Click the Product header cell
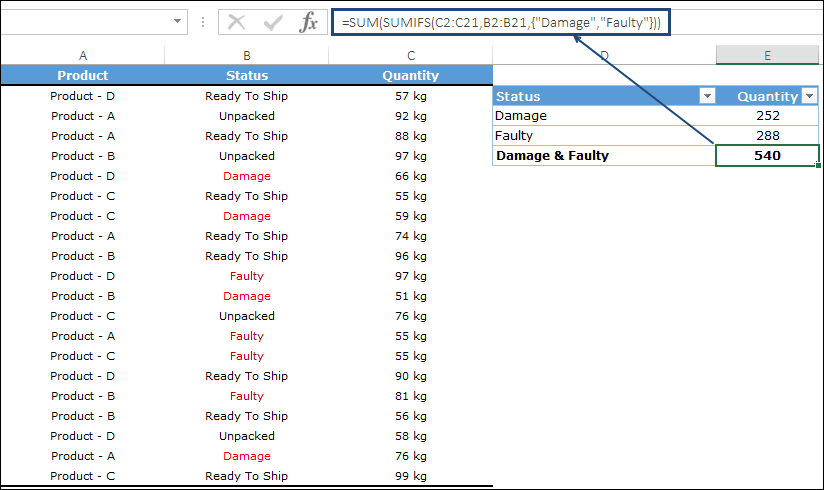824x490 pixels. click(x=83, y=75)
